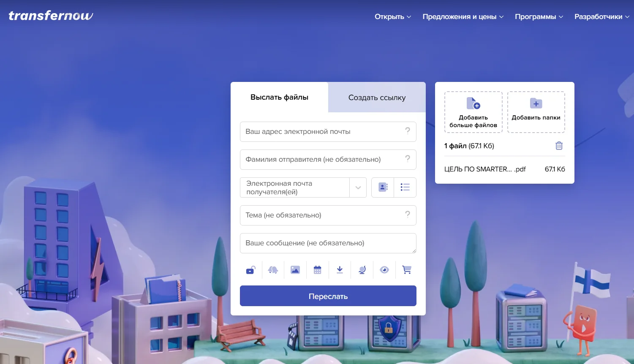Click the shopping cart icon
This screenshot has height=364, width=634.
tap(406, 270)
